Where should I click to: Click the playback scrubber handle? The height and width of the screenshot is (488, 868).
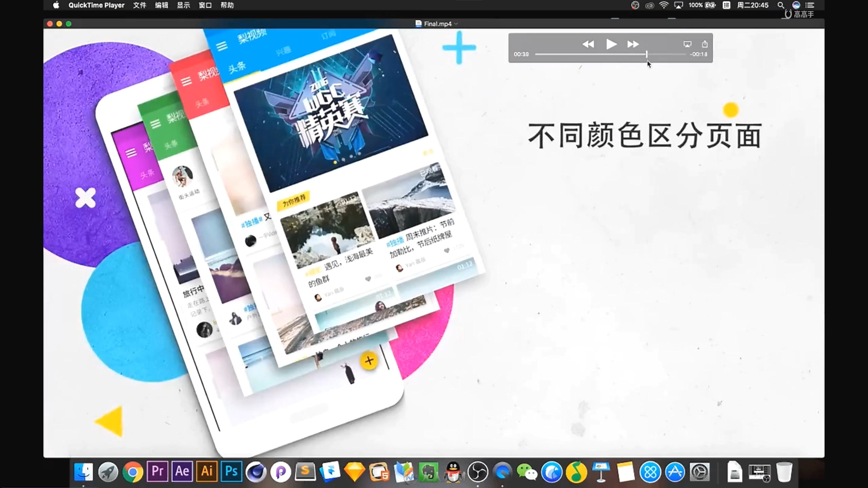pyautogui.click(x=647, y=54)
